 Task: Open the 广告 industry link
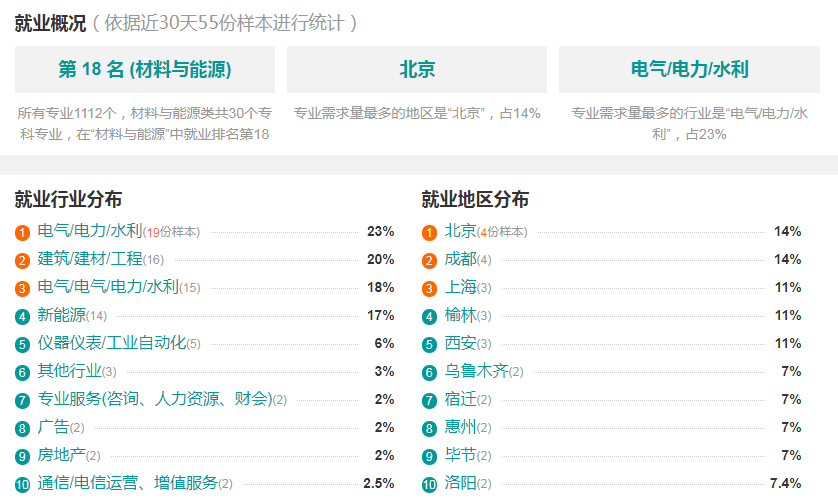pyautogui.click(x=53, y=427)
